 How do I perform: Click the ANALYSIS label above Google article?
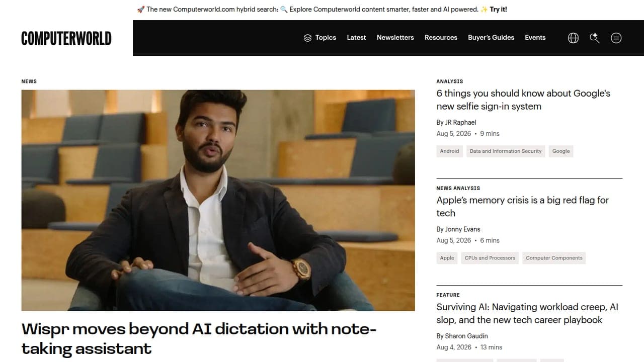pos(450,81)
